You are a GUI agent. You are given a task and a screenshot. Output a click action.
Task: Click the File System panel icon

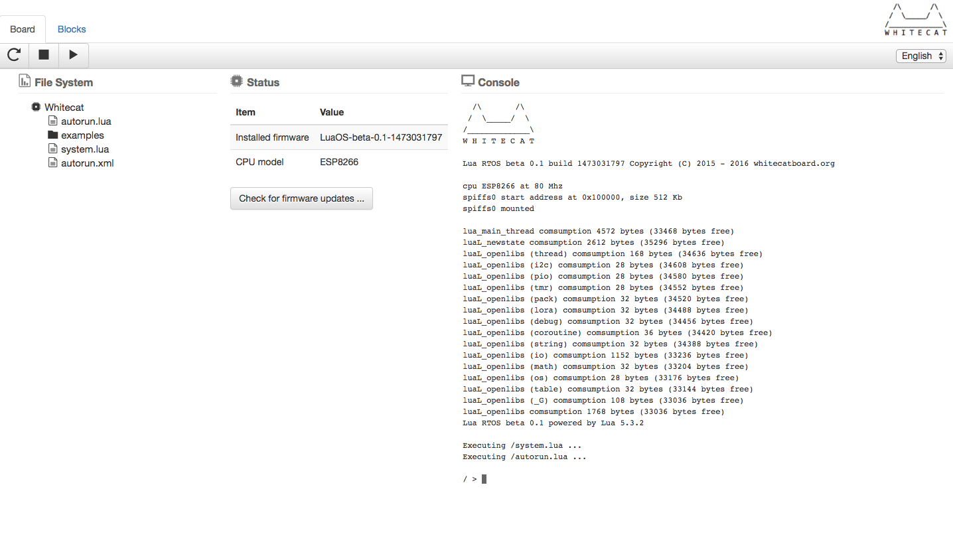25,81
